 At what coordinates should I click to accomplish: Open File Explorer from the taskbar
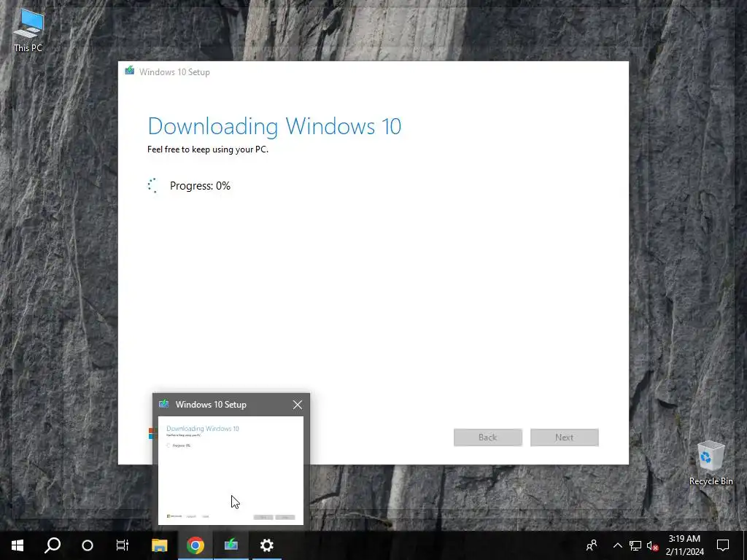tap(160, 545)
